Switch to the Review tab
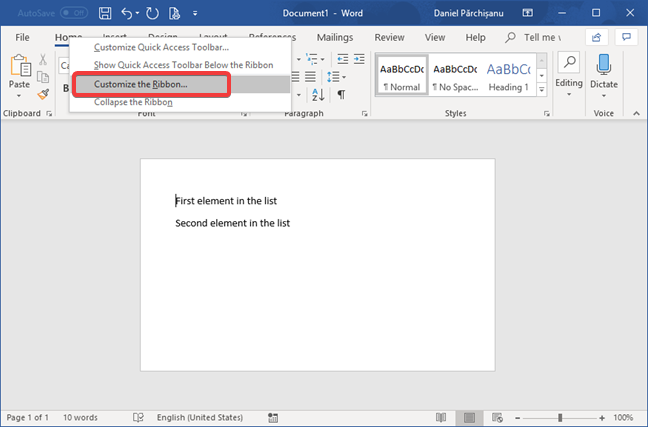The image size is (648, 427). pyautogui.click(x=389, y=37)
